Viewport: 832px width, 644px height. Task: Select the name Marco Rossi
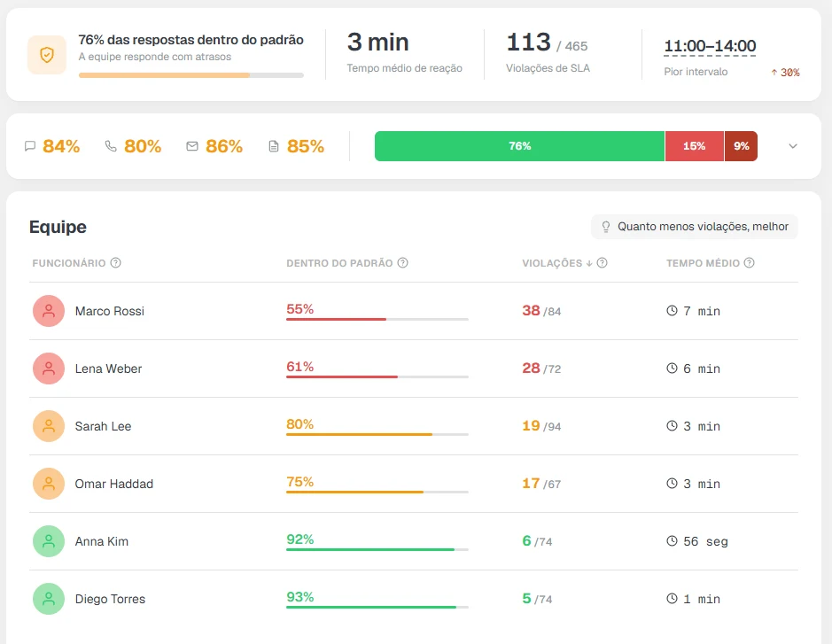tap(109, 311)
